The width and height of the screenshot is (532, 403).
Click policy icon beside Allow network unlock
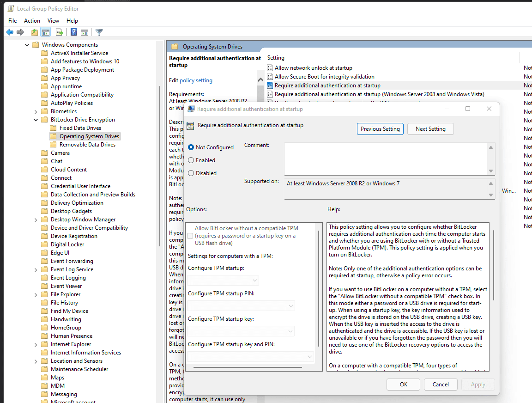coord(270,68)
